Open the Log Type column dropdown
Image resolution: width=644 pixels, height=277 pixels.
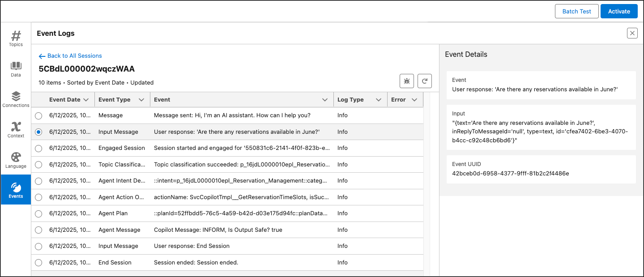[x=378, y=99]
